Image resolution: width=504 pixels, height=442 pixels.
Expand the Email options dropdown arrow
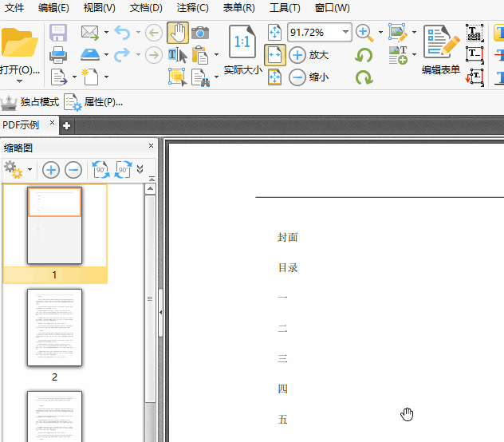pyautogui.click(x=106, y=32)
